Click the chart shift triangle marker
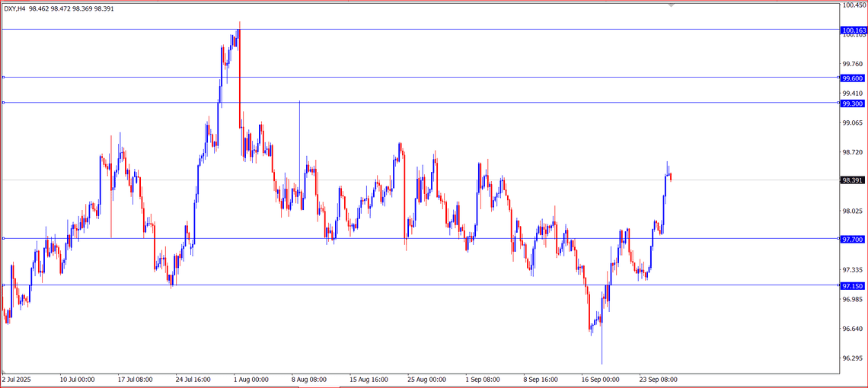 click(671, 5)
